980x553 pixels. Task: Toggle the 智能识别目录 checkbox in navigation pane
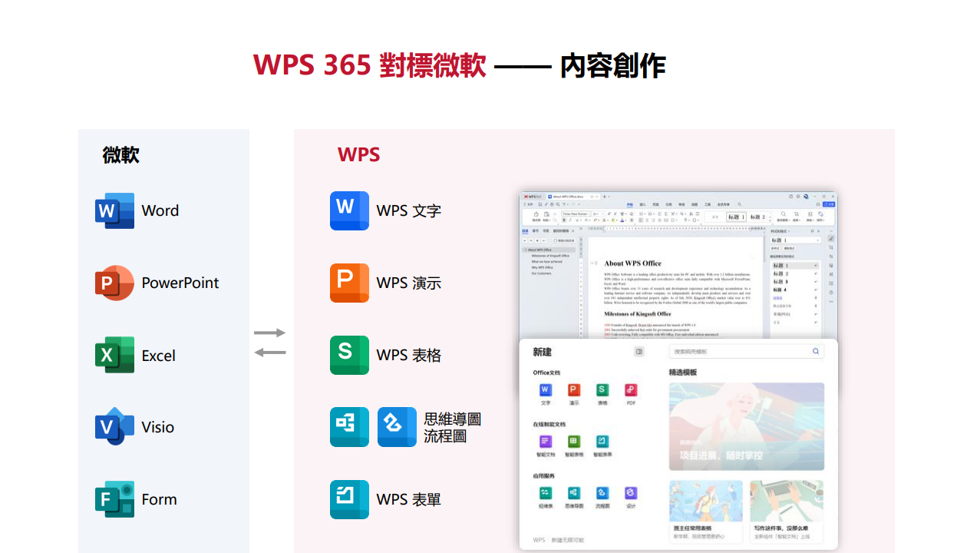556,240
